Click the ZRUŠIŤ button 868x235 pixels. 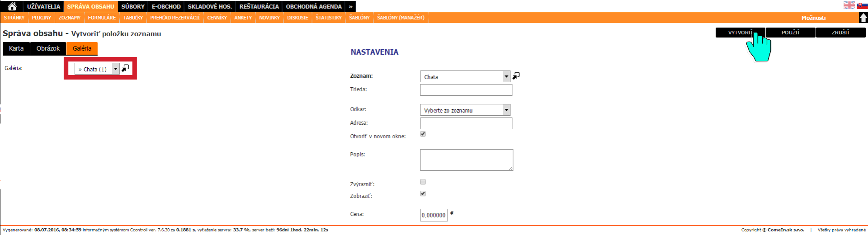[840, 33]
